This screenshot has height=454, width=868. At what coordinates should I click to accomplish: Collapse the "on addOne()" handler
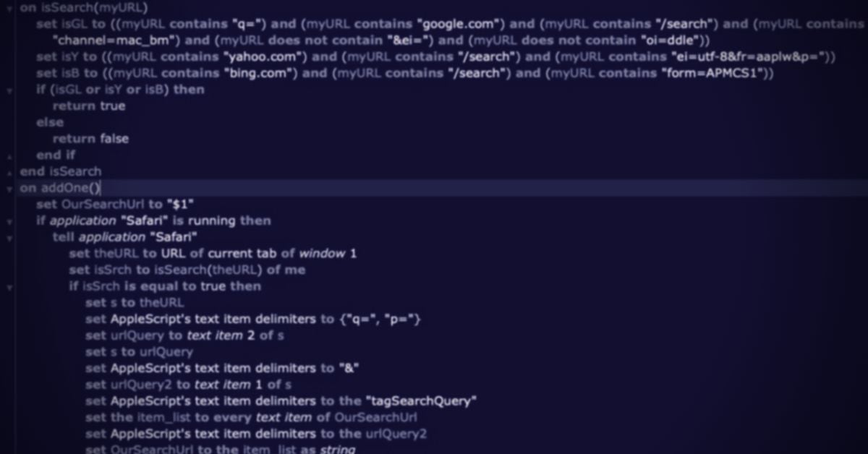9,189
